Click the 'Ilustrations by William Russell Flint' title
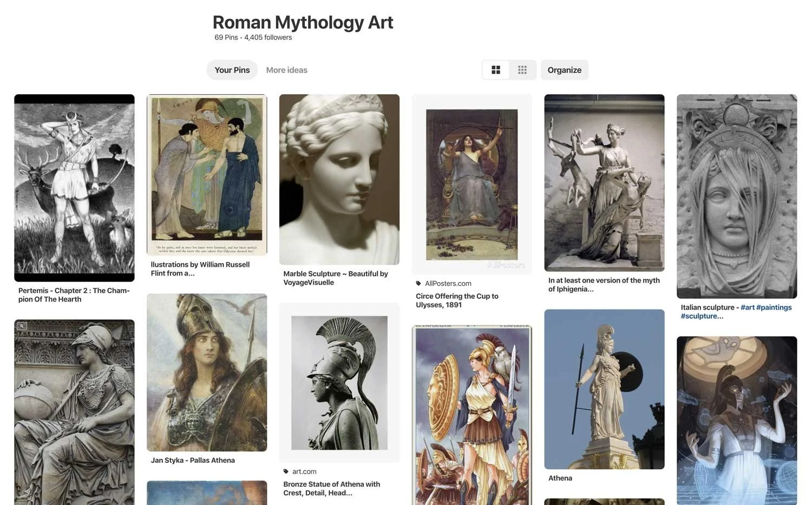This screenshot has height=505, width=812. click(x=200, y=269)
